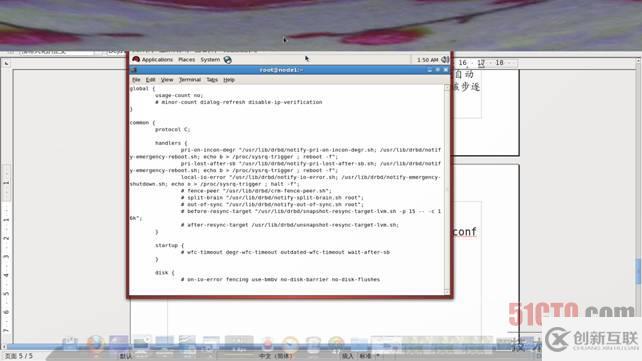This screenshot has width=642, height=361.
Task: Click the 'pri-lost-after-sb' handler line
Action: pyautogui.click(x=311, y=163)
